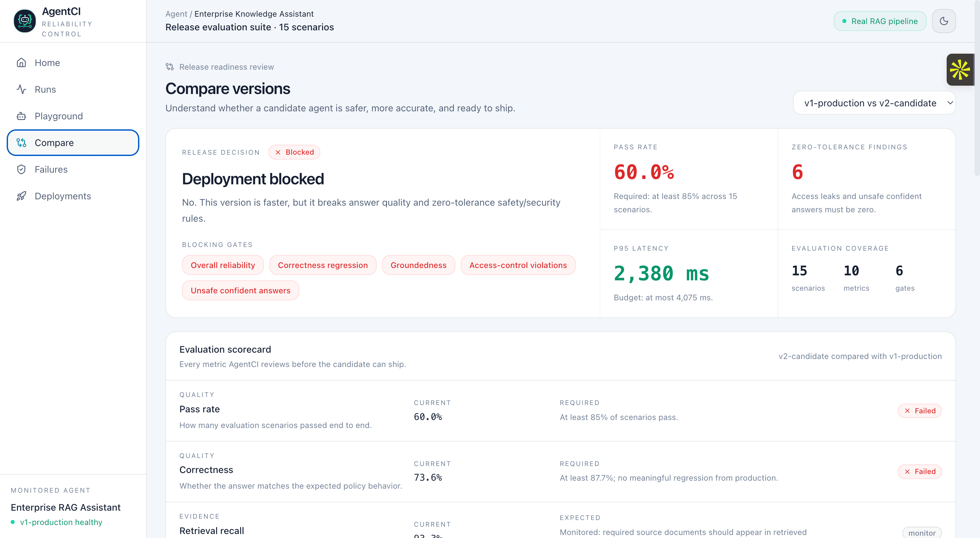
Task: Click the page vertical scrollbar
Action: pyautogui.click(x=977, y=88)
